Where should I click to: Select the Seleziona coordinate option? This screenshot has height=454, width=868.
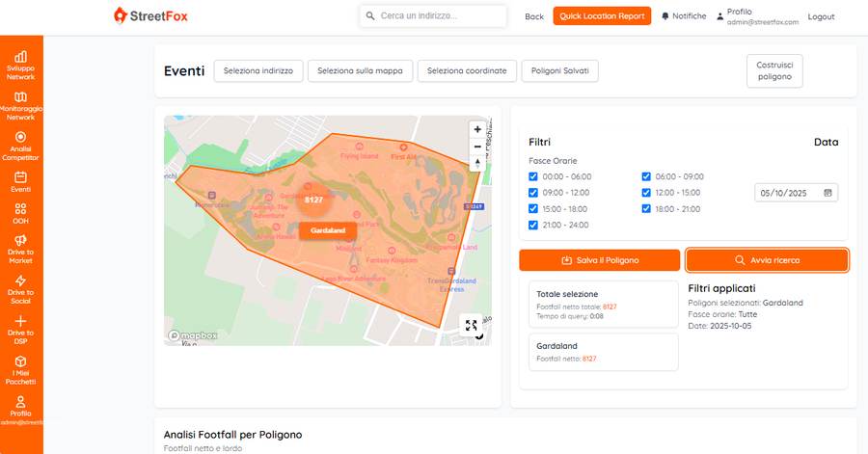[x=467, y=70]
